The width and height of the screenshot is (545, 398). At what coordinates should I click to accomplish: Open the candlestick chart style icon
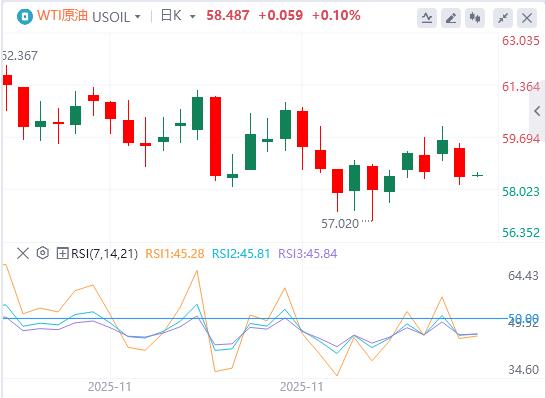[475, 17]
